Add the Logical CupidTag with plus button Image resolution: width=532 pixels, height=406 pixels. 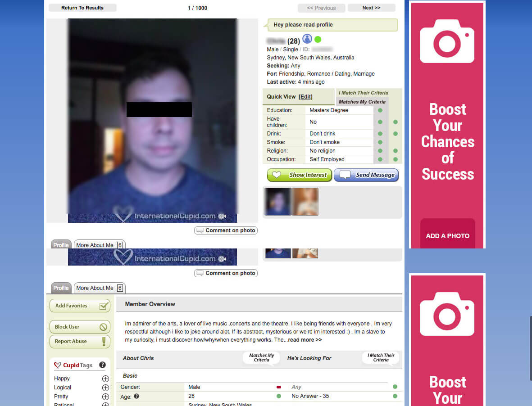click(x=105, y=388)
